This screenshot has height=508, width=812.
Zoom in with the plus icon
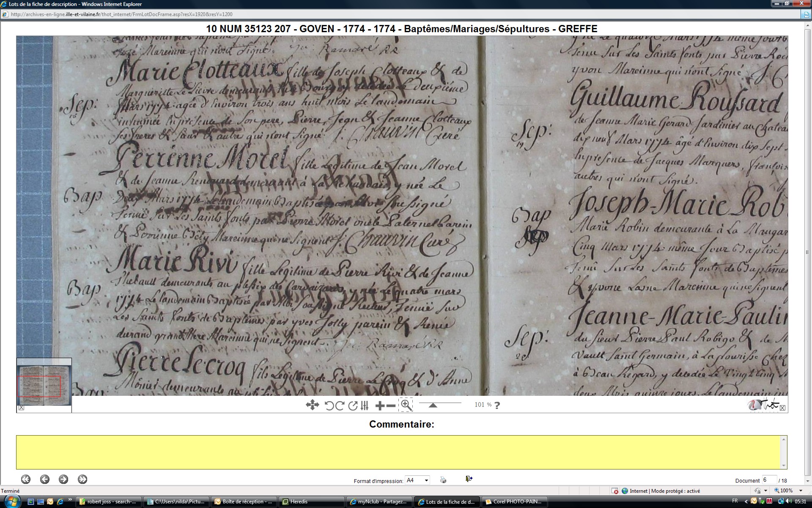pyautogui.click(x=379, y=406)
